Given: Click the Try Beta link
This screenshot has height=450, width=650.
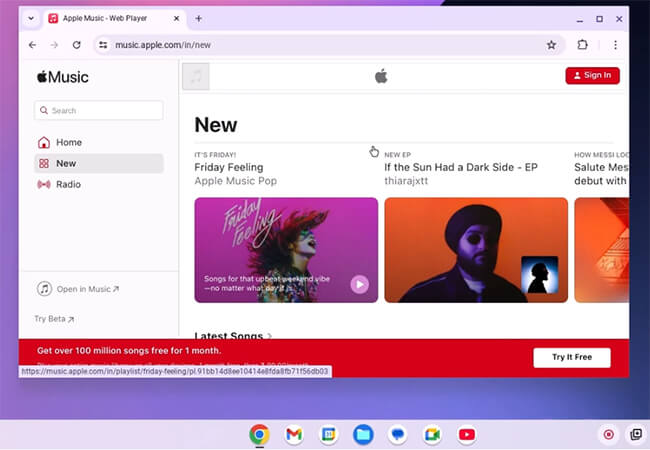Looking at the screenshot, I should [54, 319].
